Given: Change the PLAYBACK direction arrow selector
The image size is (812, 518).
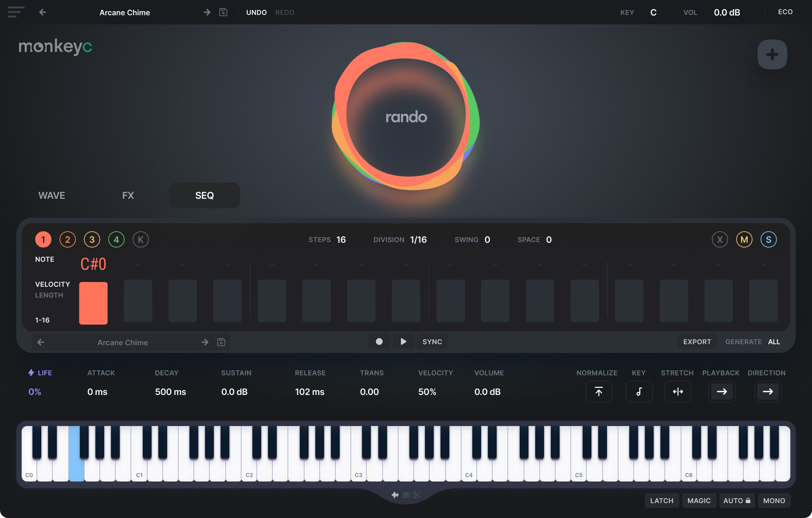Looking at the screenshot, I should click(x=722, y=392).
